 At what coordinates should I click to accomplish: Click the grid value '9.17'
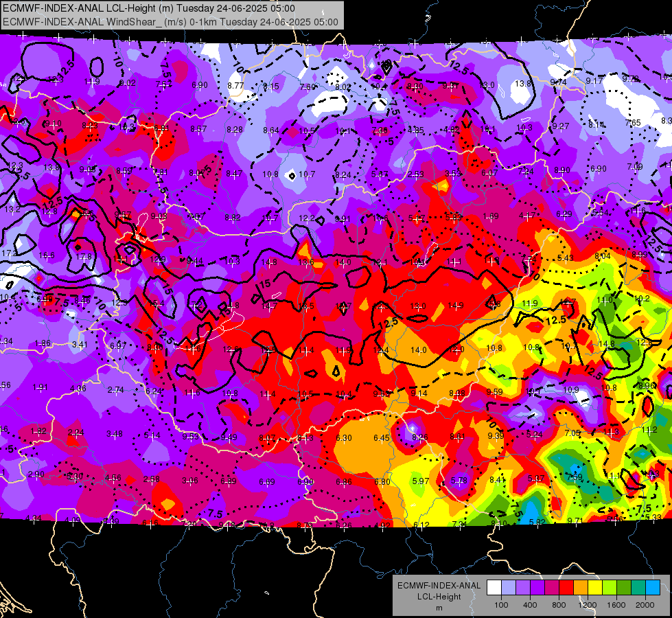[x=594, y=80]
